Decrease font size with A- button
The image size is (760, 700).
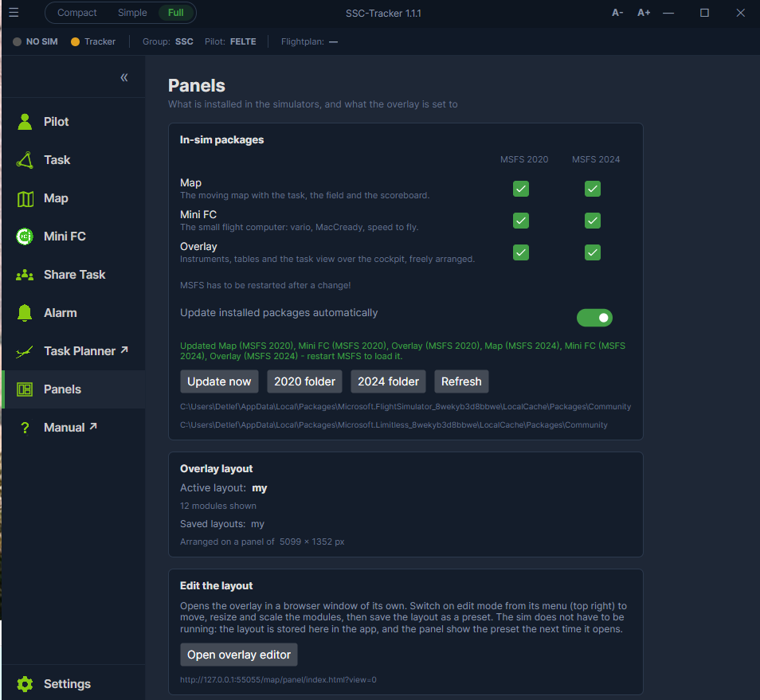[617, 13]
